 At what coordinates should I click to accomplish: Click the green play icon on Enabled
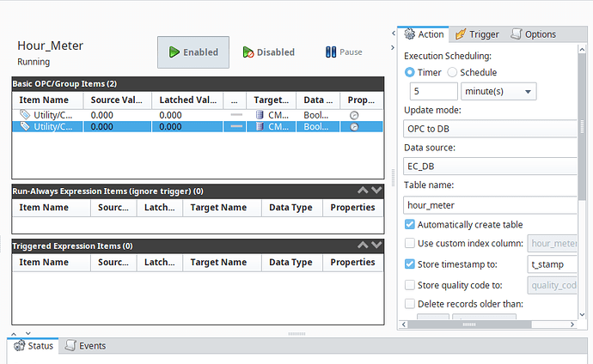pos(174,52)
